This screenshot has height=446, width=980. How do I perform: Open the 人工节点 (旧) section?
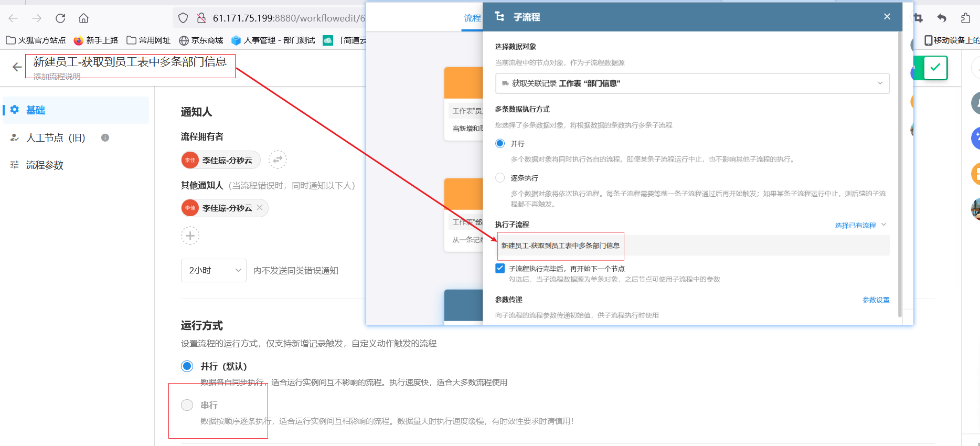click(56, 138)
